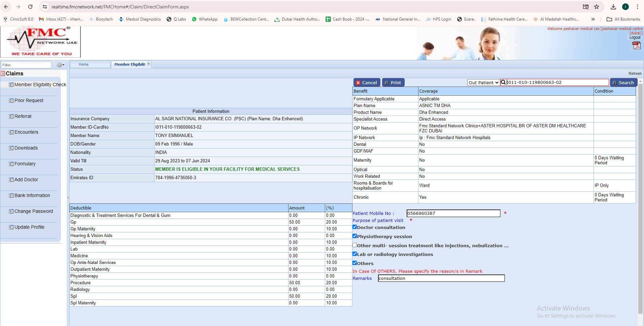The width and height of the screenshot is (644, 326).
Task: Close the Member Eligibility tab
Action: tap(148, 64)
